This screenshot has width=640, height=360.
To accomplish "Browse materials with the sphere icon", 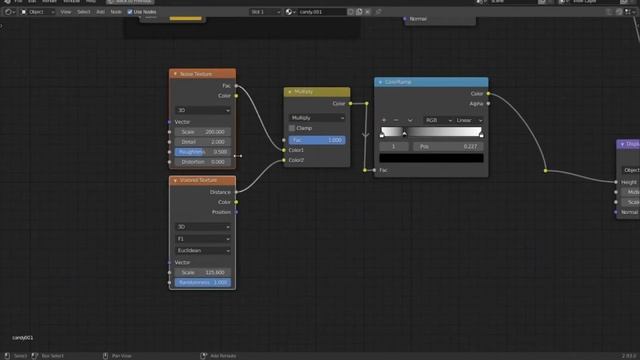I will [290, 12].
